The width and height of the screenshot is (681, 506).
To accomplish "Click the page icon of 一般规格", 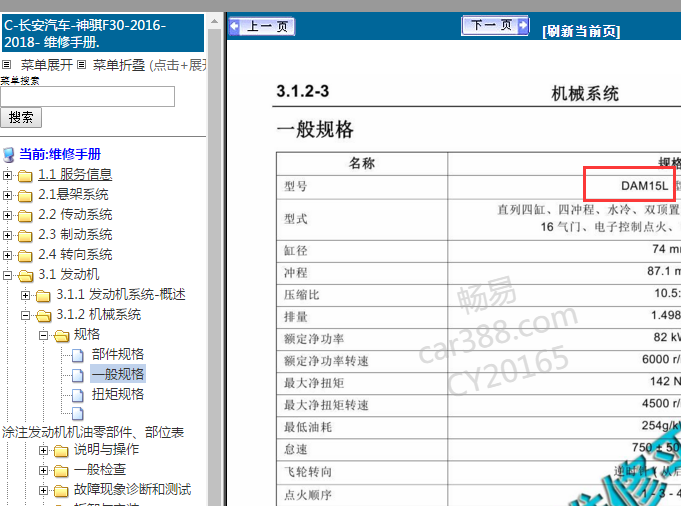I will 78,375.
